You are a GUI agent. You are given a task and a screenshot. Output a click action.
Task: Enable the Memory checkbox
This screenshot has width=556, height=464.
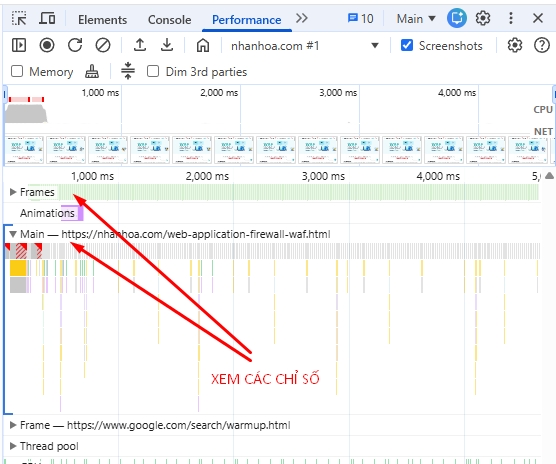pos(17,71)
